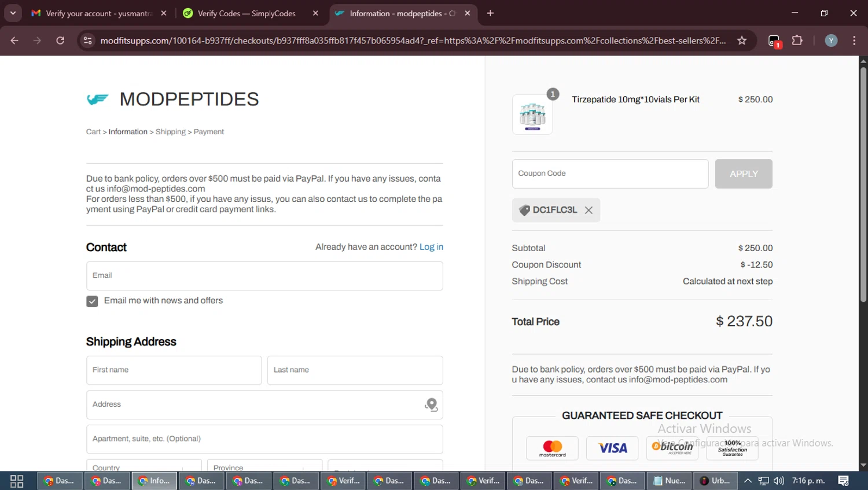The image size is (868, 490).
Task: Close the Verify your account Gmail tab
Action: click(164, 13)
